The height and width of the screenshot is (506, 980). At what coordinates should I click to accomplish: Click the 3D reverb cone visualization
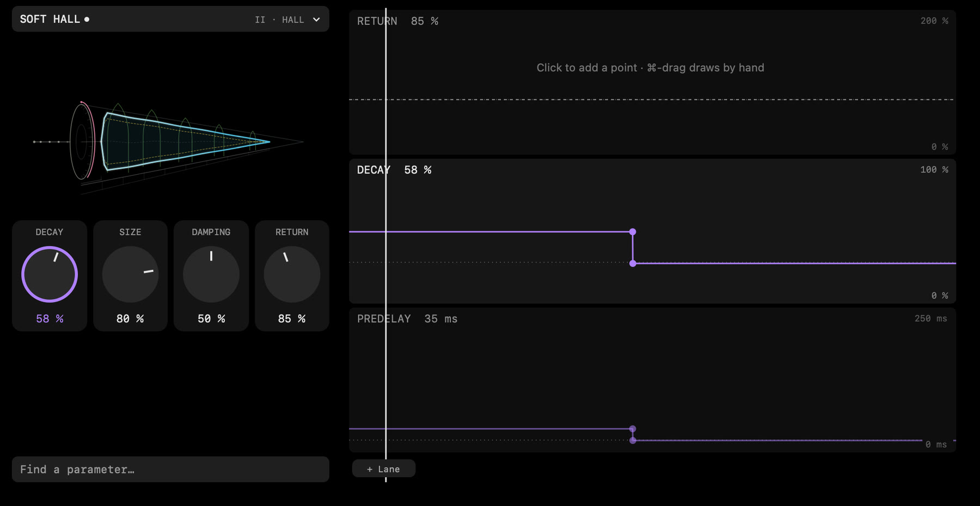pos(185,141)
